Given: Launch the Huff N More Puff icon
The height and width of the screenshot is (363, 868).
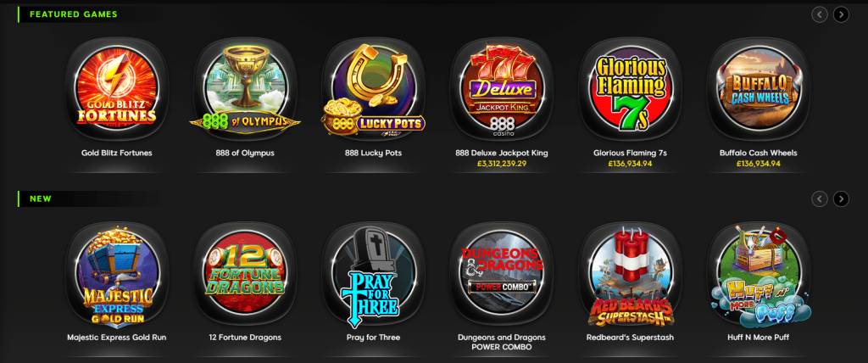Looking at the screenshot, I should pos(759,274).
